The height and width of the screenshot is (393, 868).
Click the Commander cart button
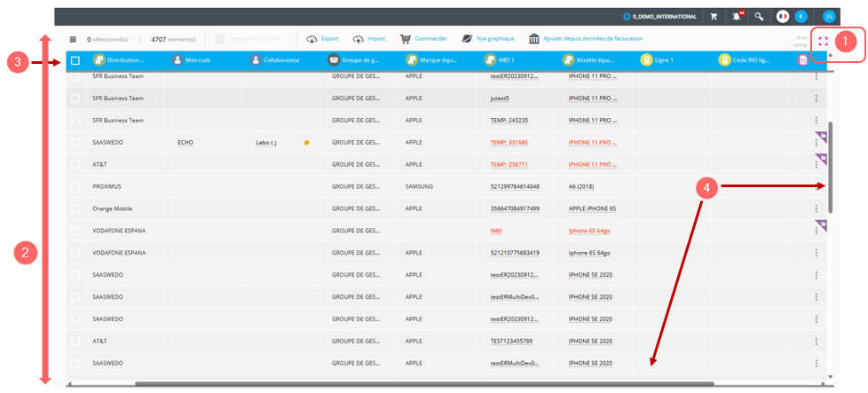point(423,39)
